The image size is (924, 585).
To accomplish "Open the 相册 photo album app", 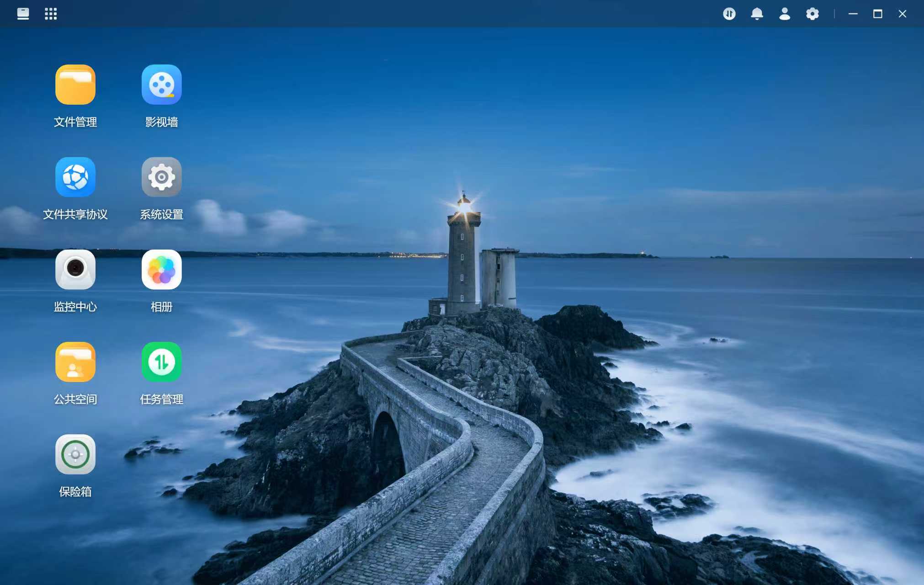I will tap(161, 269).
